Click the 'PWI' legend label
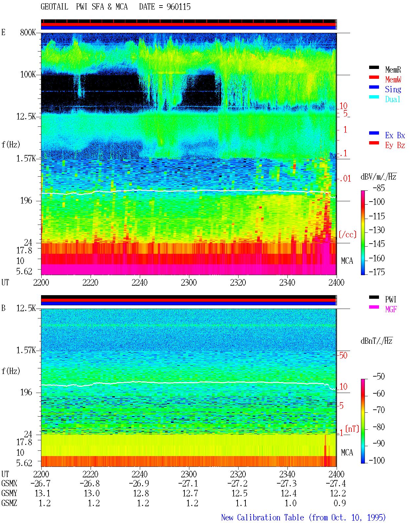420x523 pixels. (x=391, y=299)
